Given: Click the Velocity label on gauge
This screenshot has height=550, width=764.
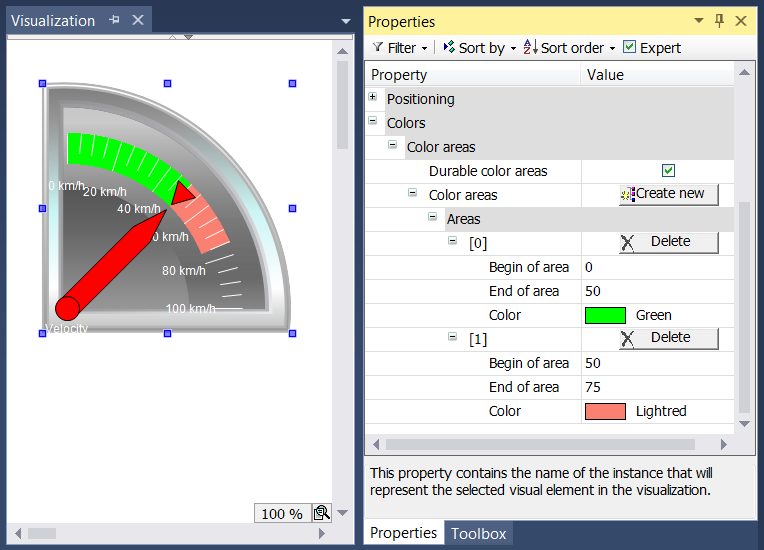Looking at the screenshot, I should point(67,328).
